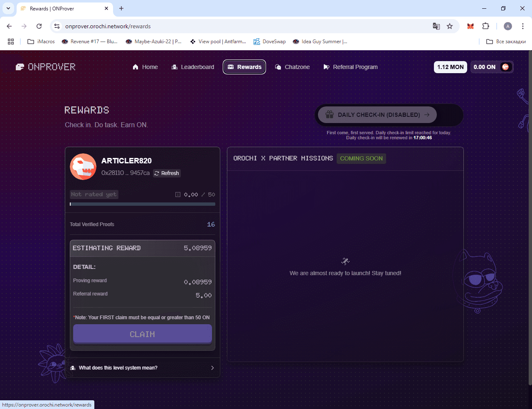This screenshot has width=532, height=409.
Task: Open the iMacros bookmark folder
Action: coord(41,42)
